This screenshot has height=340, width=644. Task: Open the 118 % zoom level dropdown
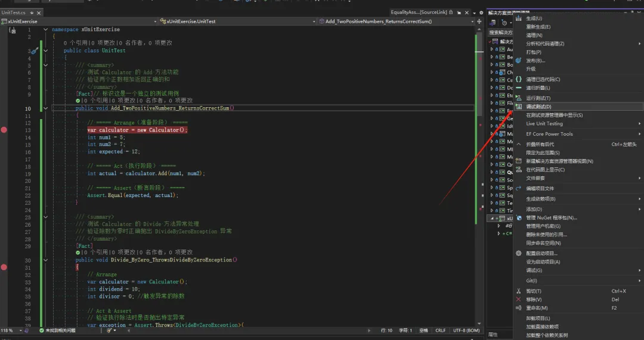click(x=20, y=330)
